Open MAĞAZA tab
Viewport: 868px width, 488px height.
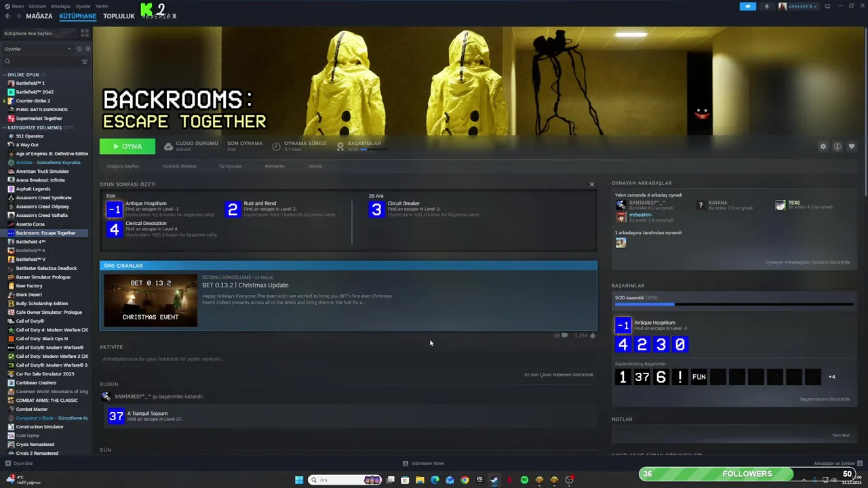tap(39, 16)
